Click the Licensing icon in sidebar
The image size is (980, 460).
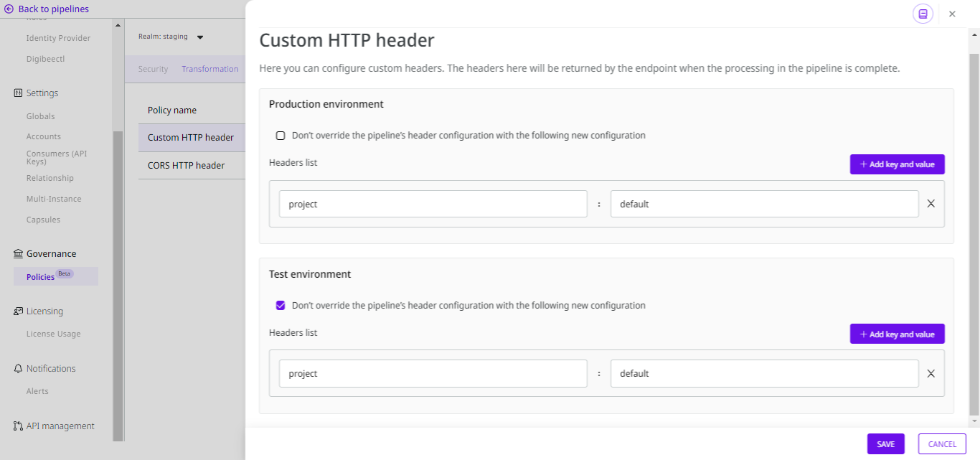click(x=18, y=311)
